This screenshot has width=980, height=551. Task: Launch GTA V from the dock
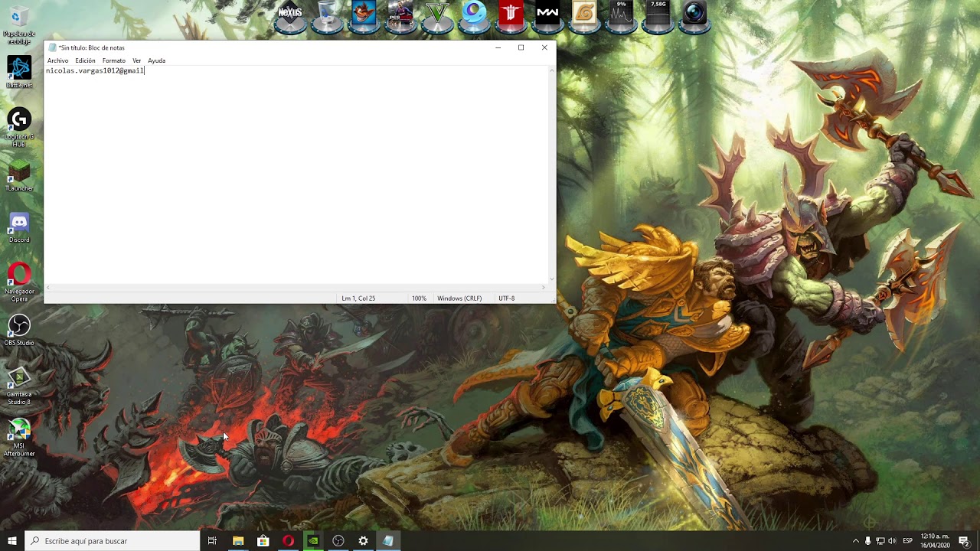(437, 15)
